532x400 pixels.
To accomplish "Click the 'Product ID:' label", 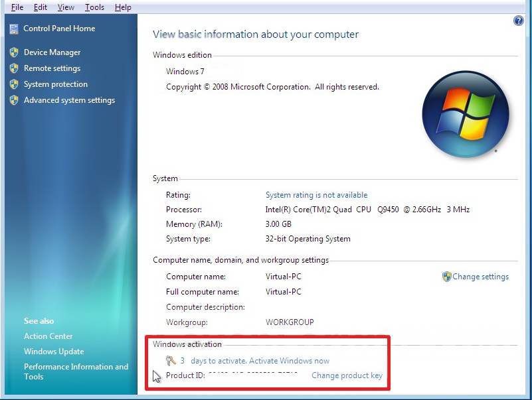I will [x=185, y=375].
